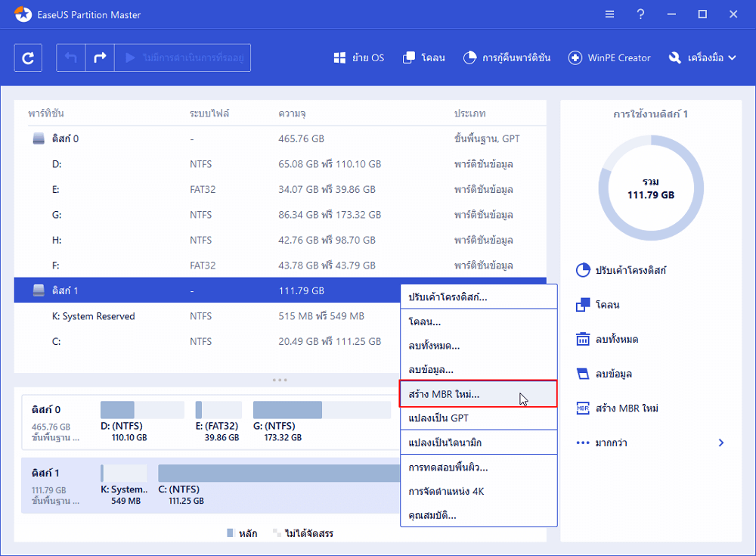The height and width of the screenshot is (556, 756).
Task: Select ดิสก์ 0 row in partition list
Action: [280, 138]
